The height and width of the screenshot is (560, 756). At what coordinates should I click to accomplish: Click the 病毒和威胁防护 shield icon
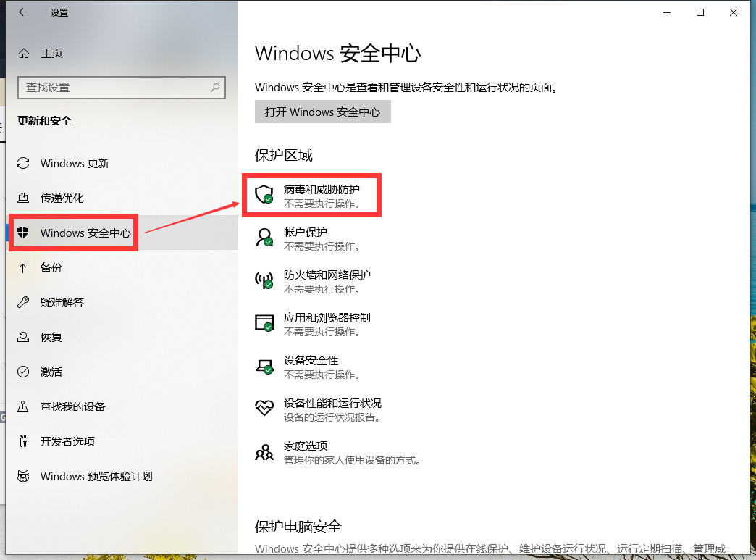click(264, 195)
